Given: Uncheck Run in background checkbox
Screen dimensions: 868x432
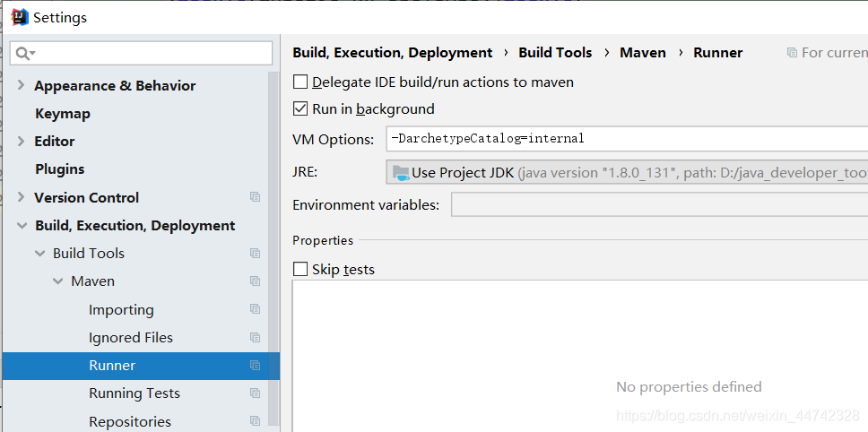Looking at the screenshot, I should tap(300, 109).
